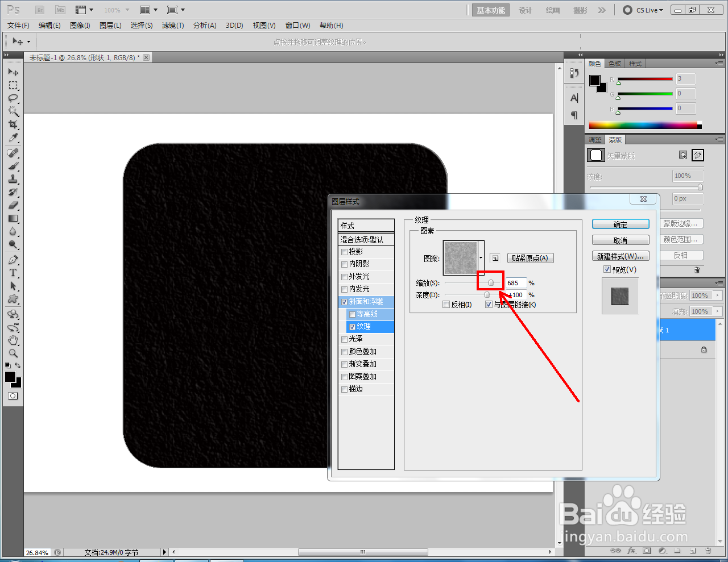Click the 取消 button
This screenshot has height=562, width=728.
click(x=621, y=240)
